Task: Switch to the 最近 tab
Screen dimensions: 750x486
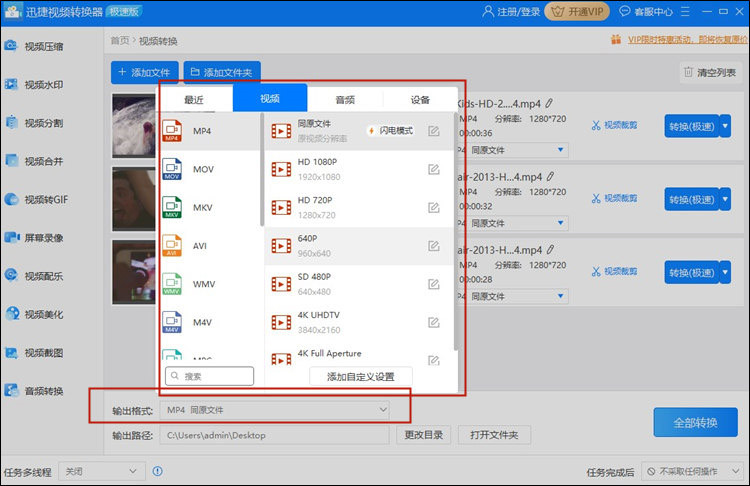Action: (195, 99)
